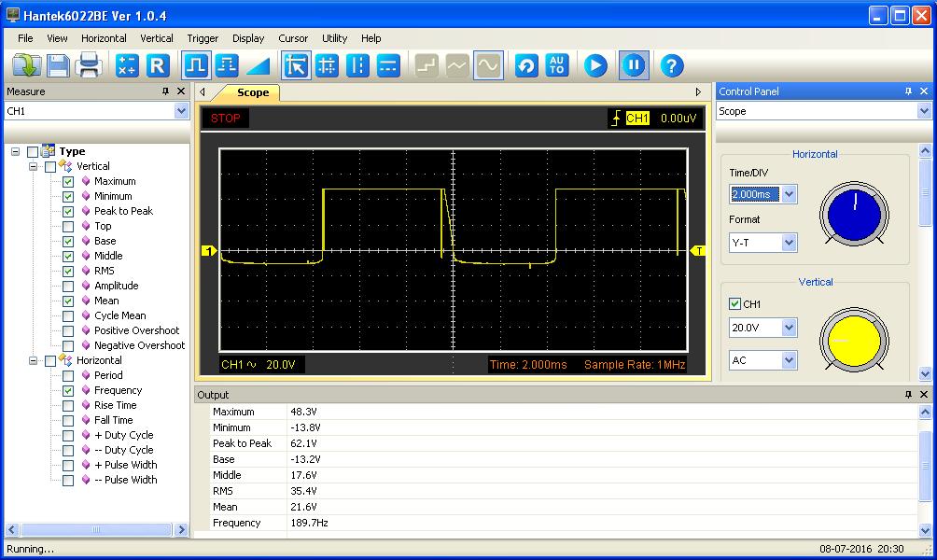Select the sine interpolation icon
The width and height of the screenshot is (937, 560).
click(488, 65)
